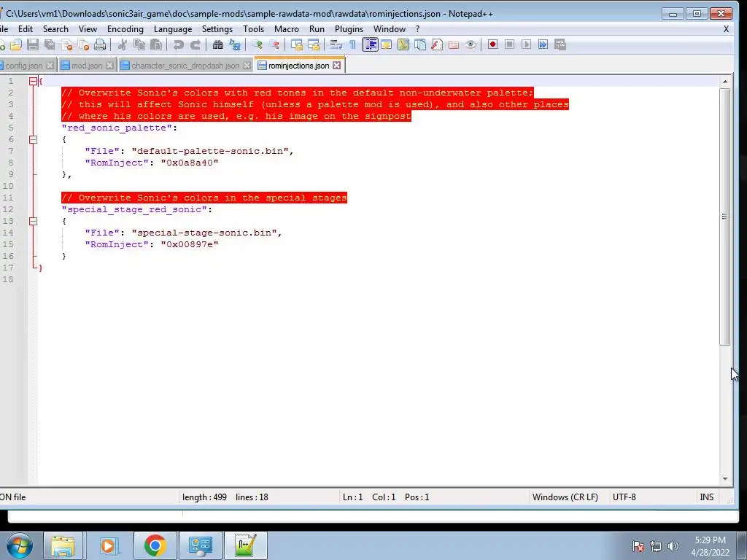Collapse the special_stage_red_sonic block fold marker
Viewport: 747px width, 560px height.
(x=33, y=222)
